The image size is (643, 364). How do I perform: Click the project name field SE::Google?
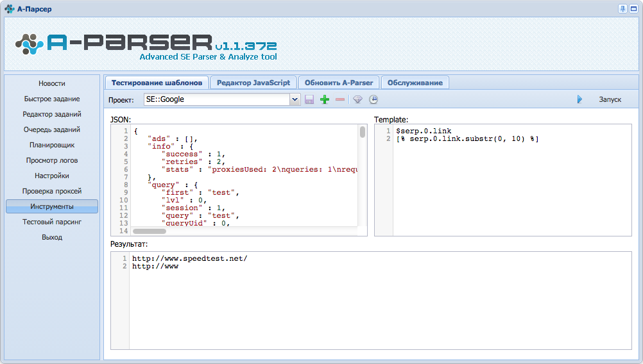(217, 99)
